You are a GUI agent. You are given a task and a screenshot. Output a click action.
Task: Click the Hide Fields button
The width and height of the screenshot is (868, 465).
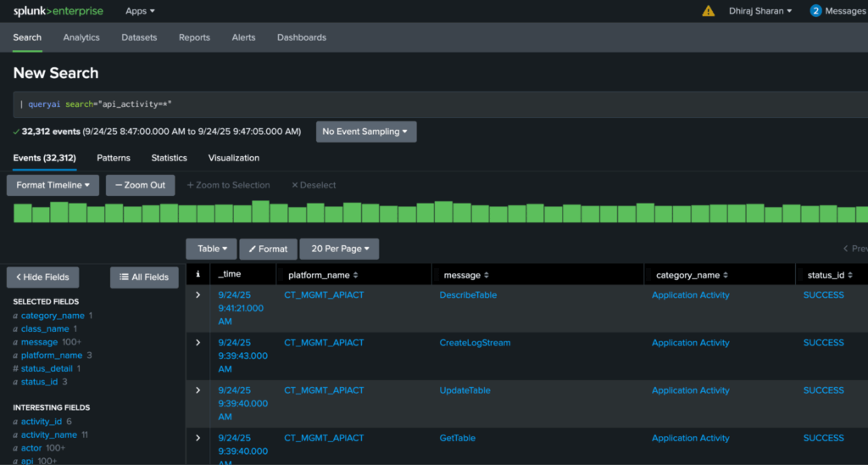[42, 277]
